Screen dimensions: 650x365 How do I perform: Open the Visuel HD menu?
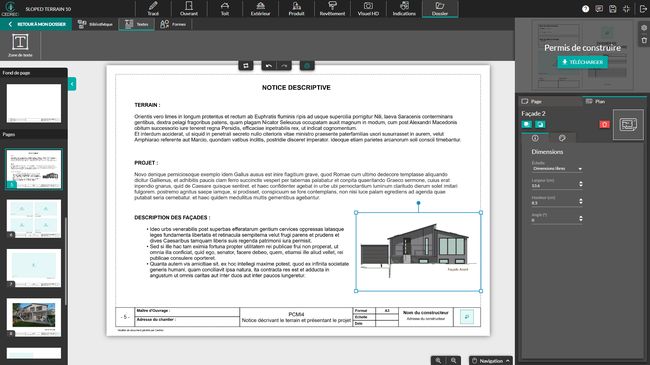368,9
